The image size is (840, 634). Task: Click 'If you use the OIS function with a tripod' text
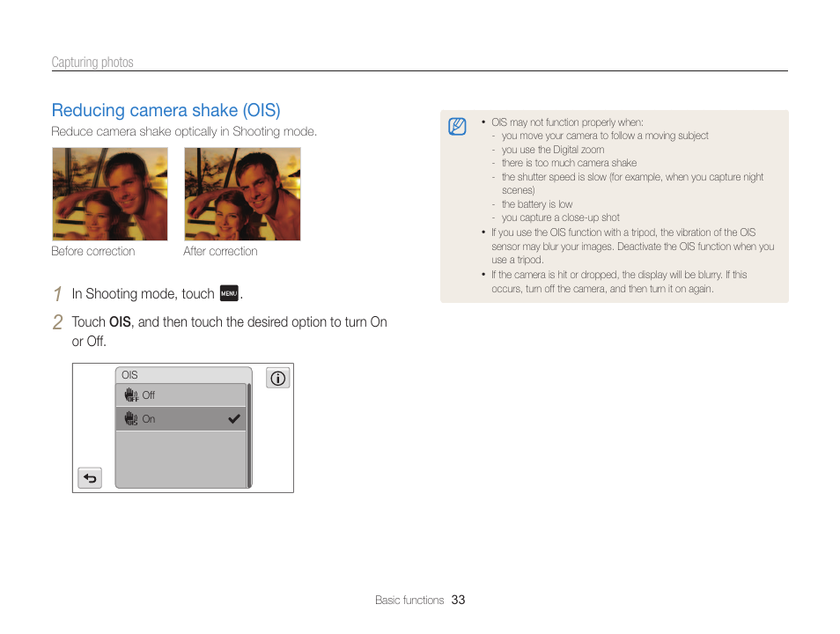[x=633, y=246]
